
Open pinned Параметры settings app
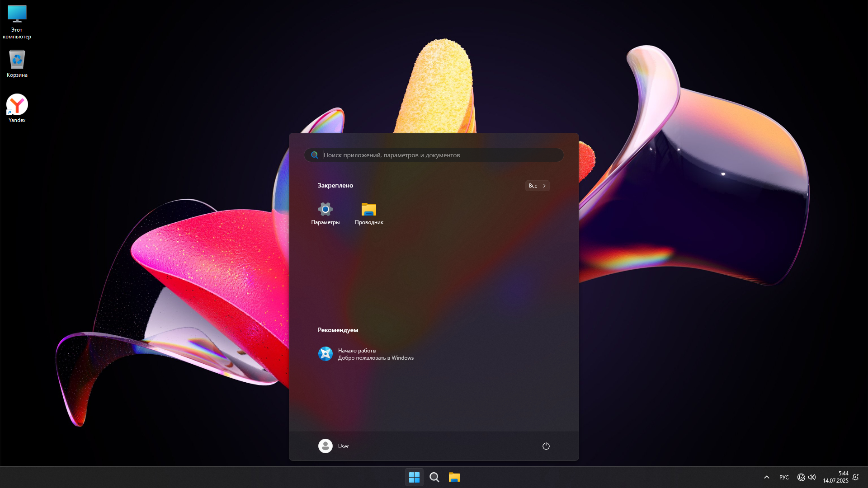(x=325, y=213)
